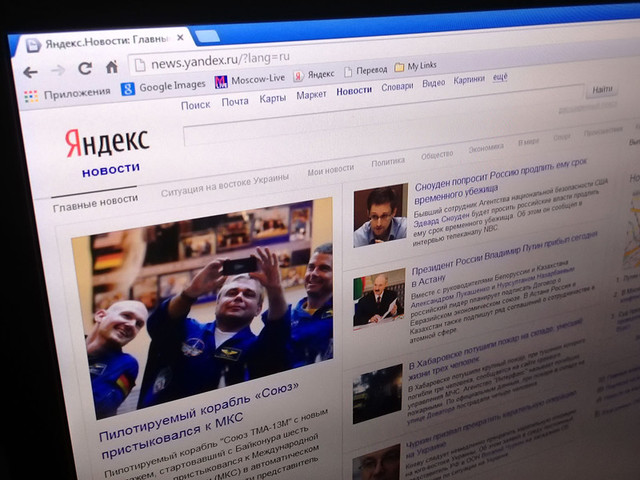
Task: Click the browser forward arrow
Action: [x=58, y=70]
